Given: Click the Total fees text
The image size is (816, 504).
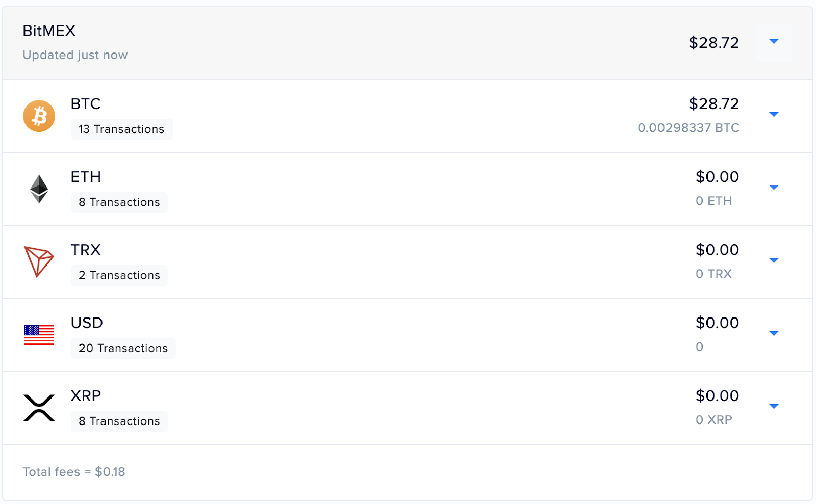Looking at the screenshot, I should [x=74, y=472].
